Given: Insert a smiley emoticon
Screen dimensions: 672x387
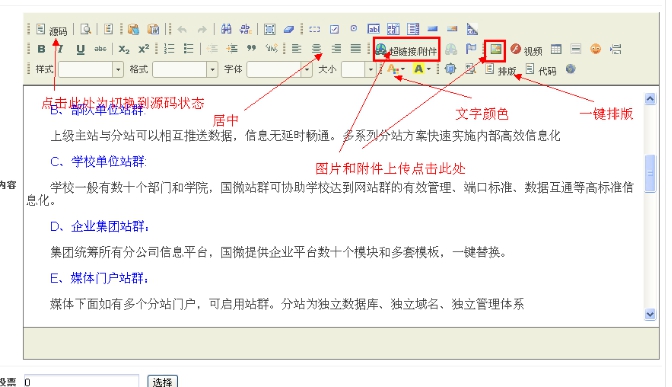Looking at the screenshot, I should tap(595, 49).
